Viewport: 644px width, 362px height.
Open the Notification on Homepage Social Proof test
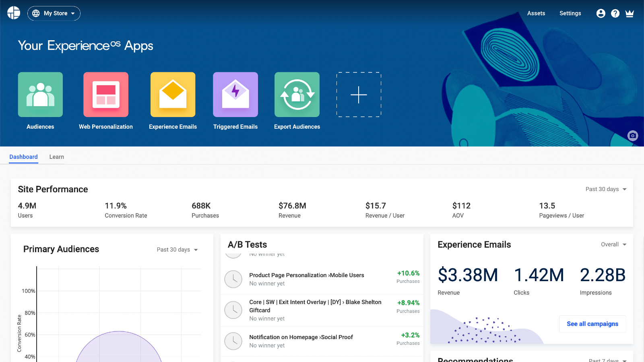(x=301, y=337)
